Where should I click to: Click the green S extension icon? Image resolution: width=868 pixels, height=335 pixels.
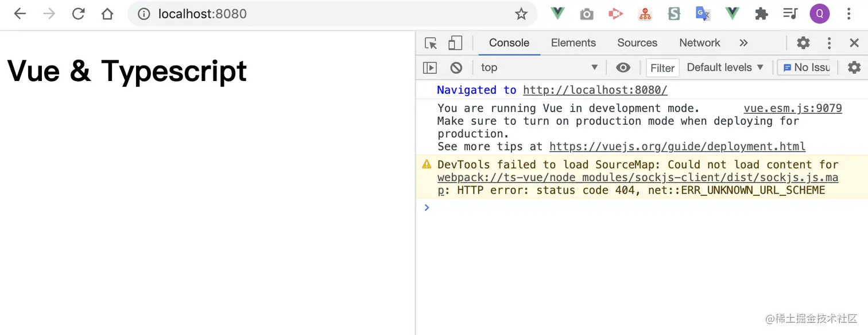675,14
